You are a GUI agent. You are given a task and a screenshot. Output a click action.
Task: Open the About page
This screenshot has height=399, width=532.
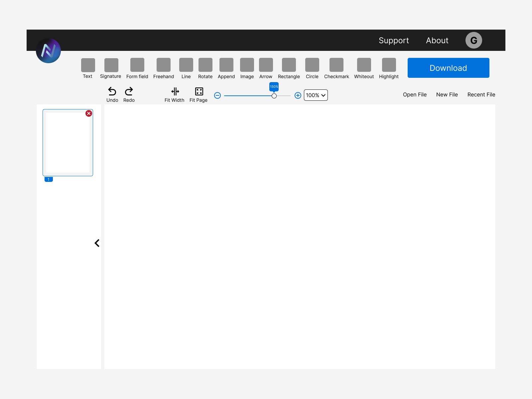(437, 40)
